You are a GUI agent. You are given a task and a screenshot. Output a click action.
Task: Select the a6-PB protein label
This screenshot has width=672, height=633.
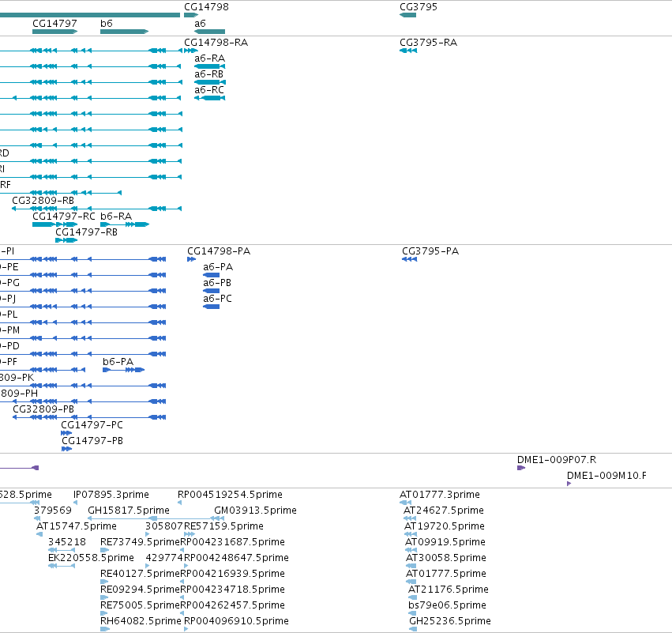[217, 283]
